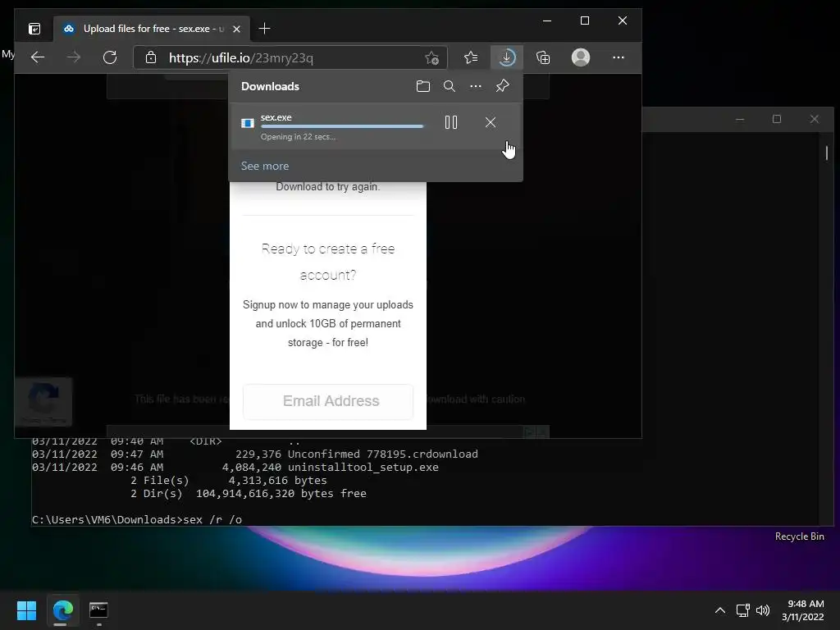Viewport: 840px width, 630px height.
Task: Click the command prompt scrollbar thumb
Action: [827, 152]
